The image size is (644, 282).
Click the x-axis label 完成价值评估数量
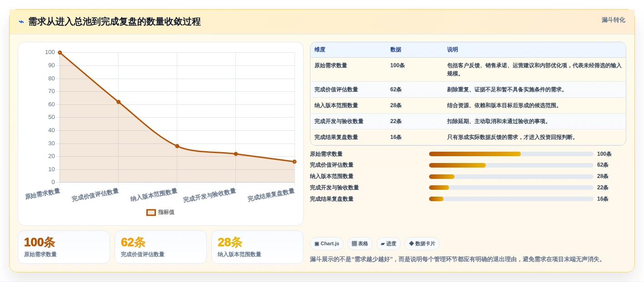(95, 195)
